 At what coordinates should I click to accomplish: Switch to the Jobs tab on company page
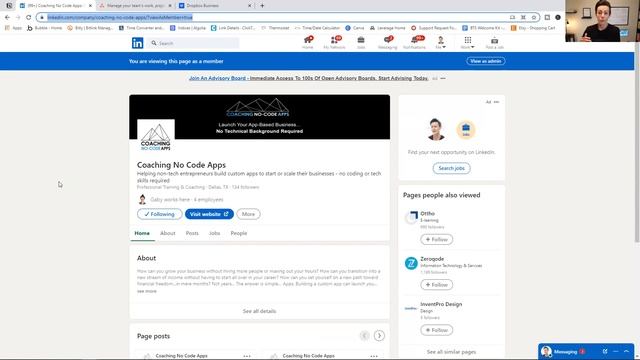(214, 233)
